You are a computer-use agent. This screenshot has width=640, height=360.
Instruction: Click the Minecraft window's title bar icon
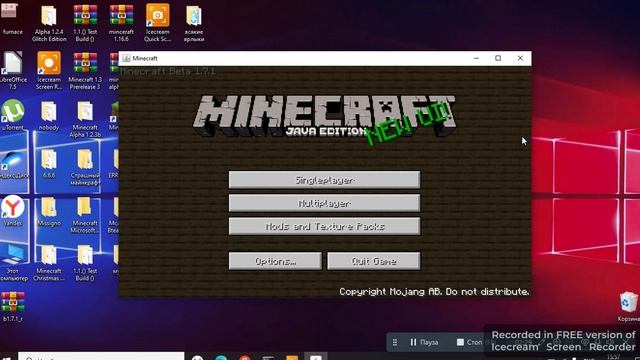(127, 58)
